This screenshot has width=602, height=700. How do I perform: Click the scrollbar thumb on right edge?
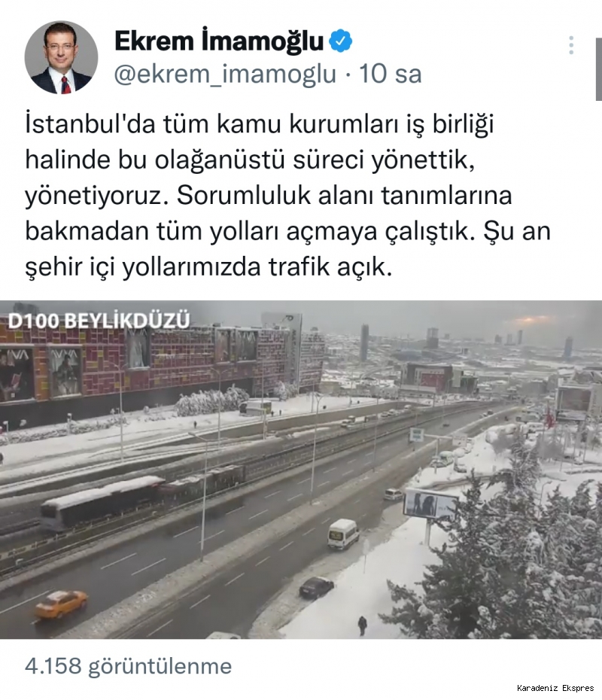click(598, 69)
